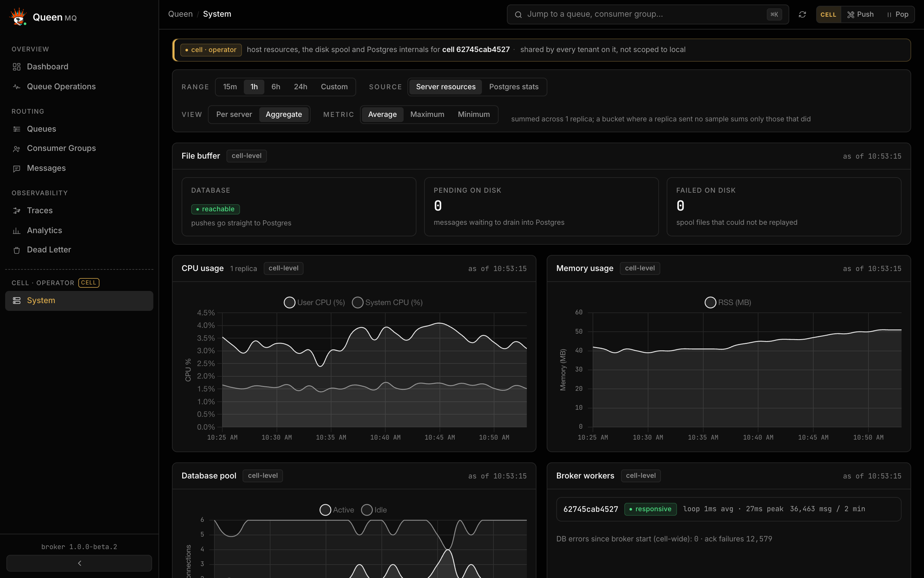Toggle System CPU (%) legend series

tap(387, 302)
